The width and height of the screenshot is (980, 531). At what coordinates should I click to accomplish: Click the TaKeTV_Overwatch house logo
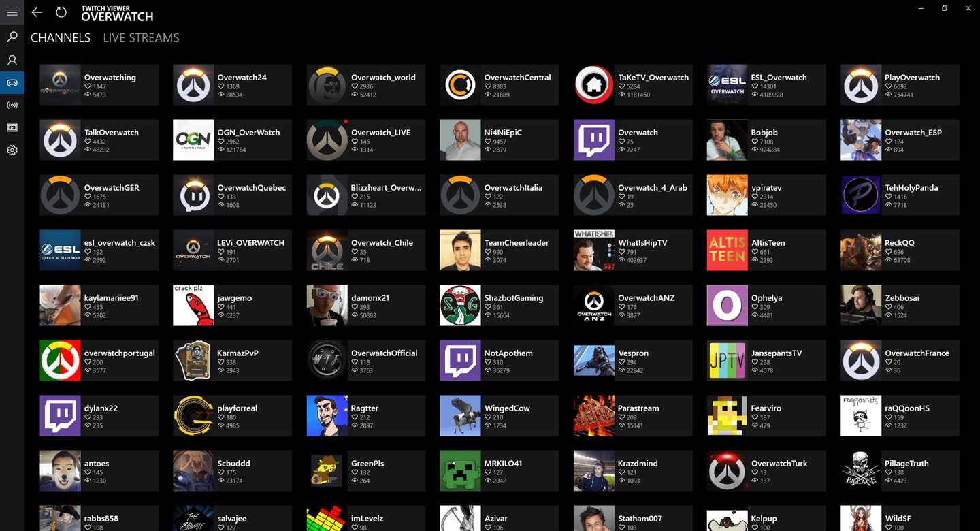593,85
